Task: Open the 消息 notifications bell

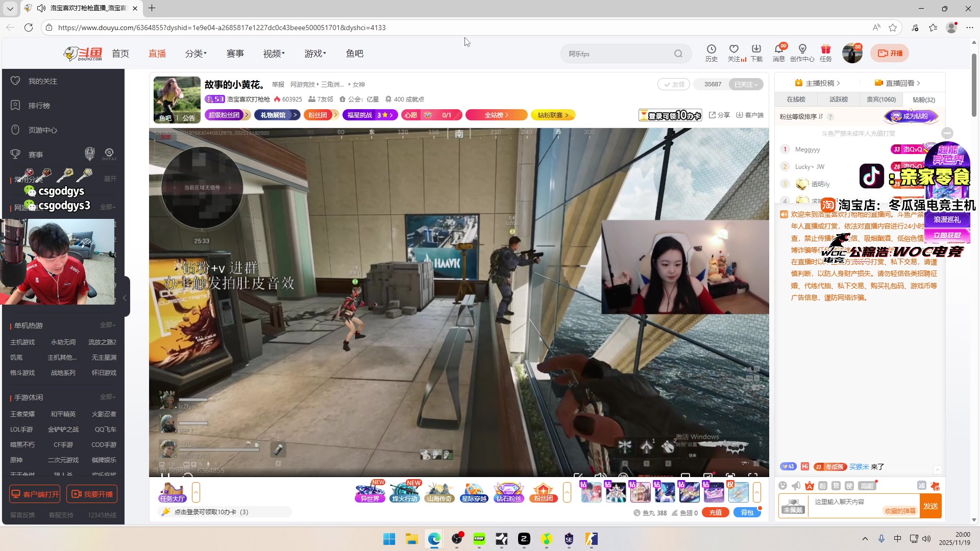Action: pos(778,53)
